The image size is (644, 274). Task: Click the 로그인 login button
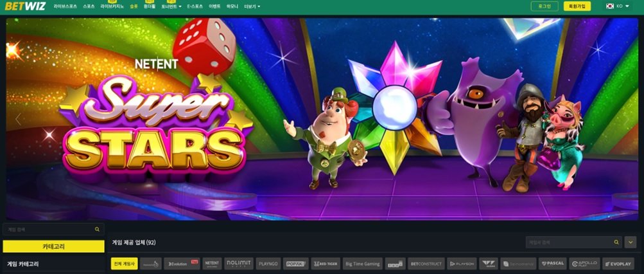tap(544, 6)
